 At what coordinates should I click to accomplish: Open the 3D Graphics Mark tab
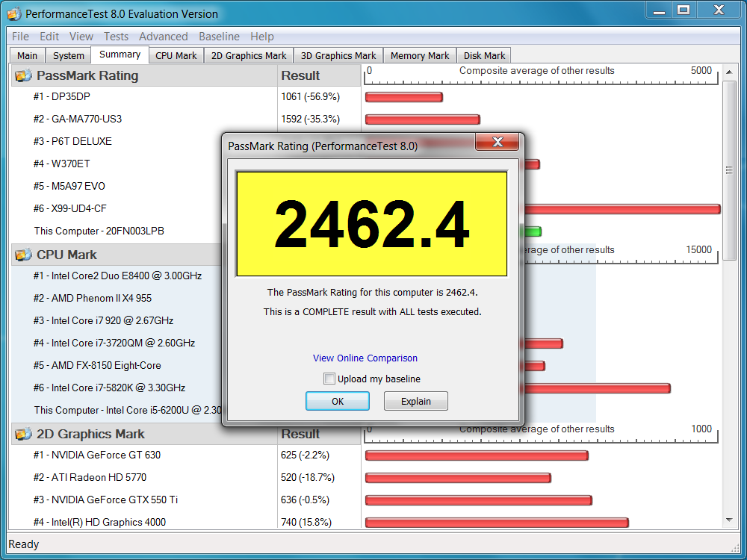[x=338, y=56]
